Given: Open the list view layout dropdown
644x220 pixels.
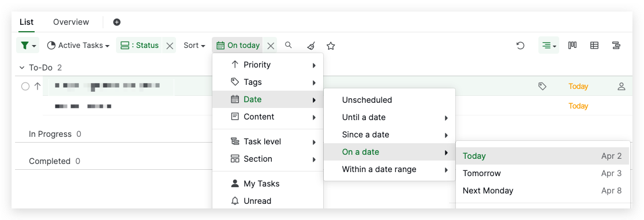Looking at the screenshot, I should click(549, 45).
